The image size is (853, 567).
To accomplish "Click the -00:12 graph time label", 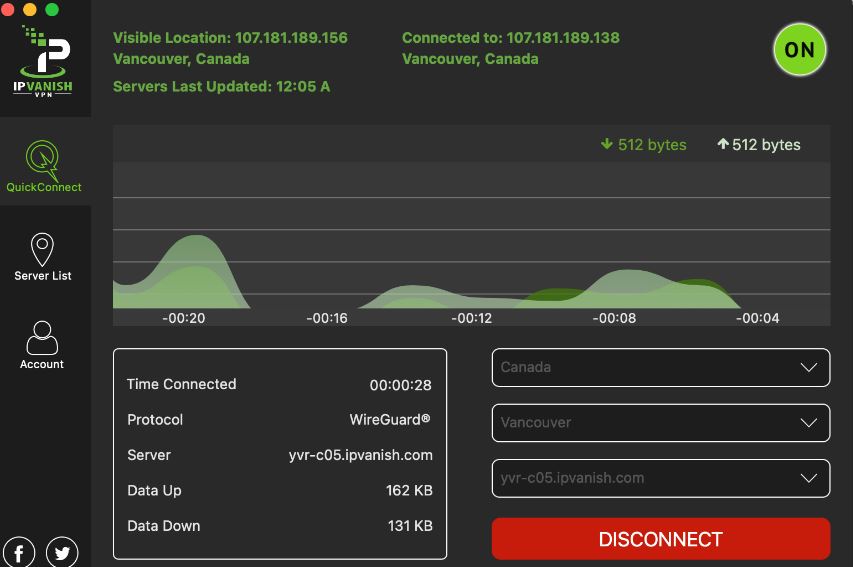I will (472, 318).
